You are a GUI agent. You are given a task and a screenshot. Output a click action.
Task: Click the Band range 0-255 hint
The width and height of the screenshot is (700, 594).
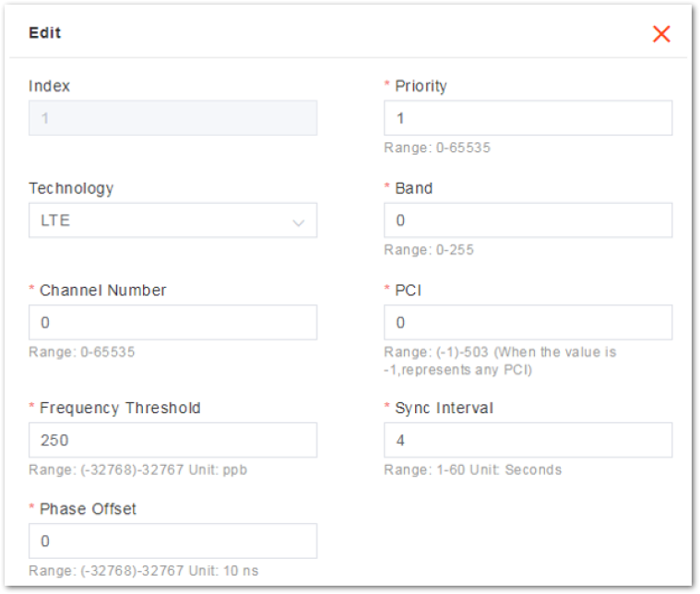click(429, 250)
